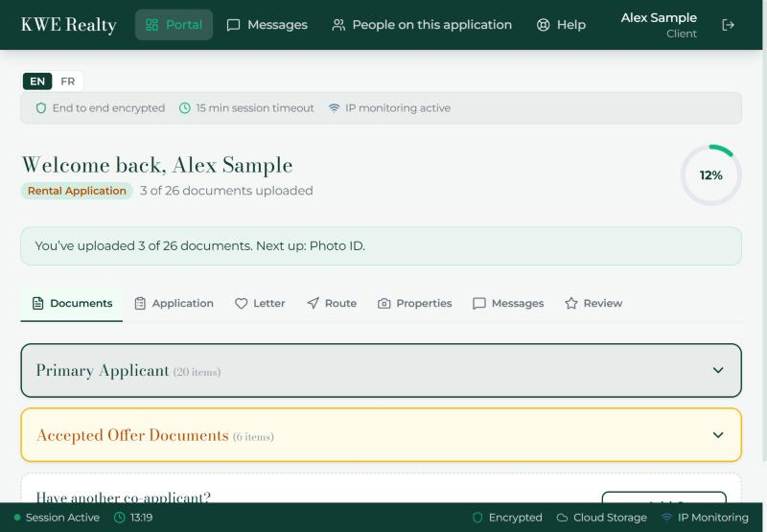Switch to the Application tab
Image resolution: width=767 pixels, height=532 pixels.
pyautogui.click(x=174, y=304)
